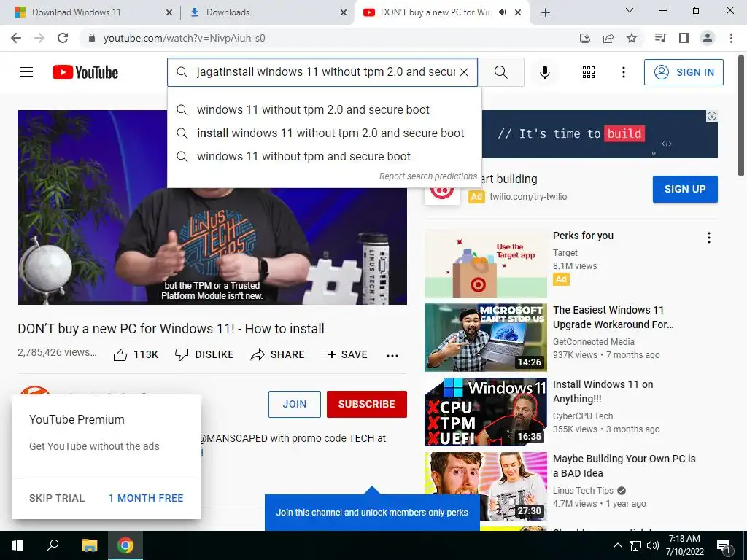The width and height of the screenshot is (747, 560).
Task: Close the Downloads tab
Action: (344, 12)
